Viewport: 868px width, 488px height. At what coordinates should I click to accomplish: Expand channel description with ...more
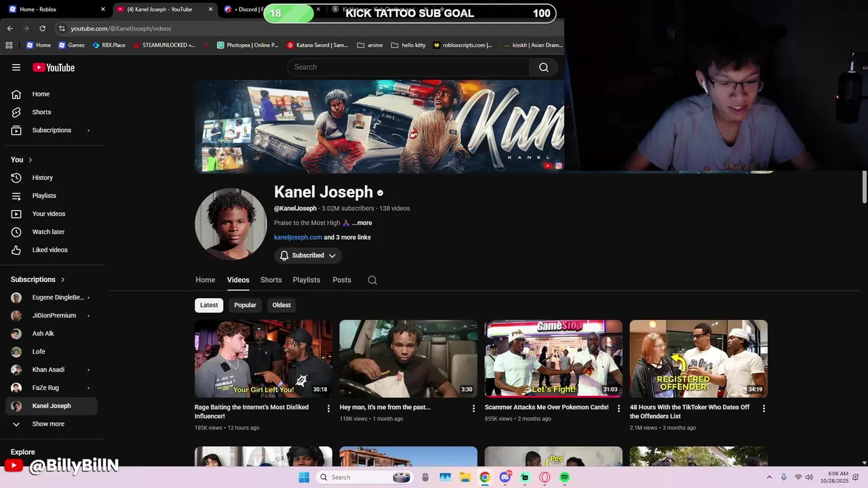tap(361, 223)
